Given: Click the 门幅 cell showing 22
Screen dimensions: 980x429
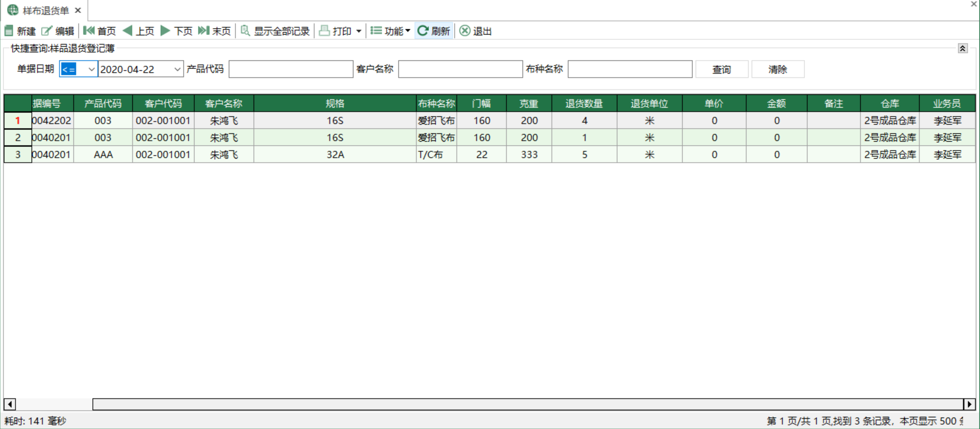Looking at the screenshot, I should [x=481, y=154].
